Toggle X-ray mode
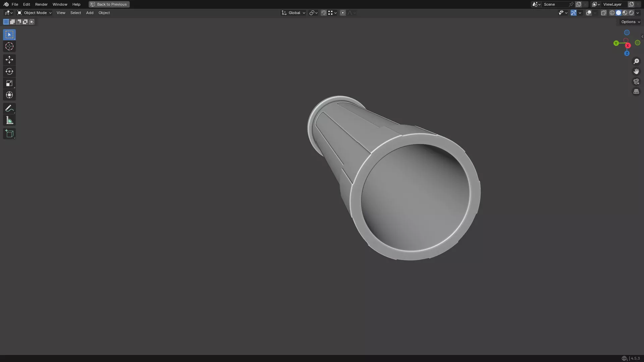This screenshot has width=644, height=362. coord(603,13)
